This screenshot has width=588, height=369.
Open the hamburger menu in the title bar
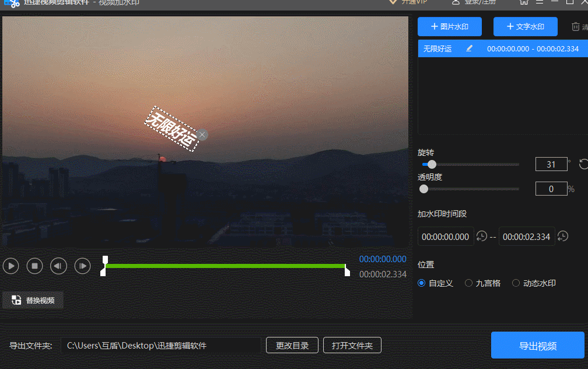540,2
